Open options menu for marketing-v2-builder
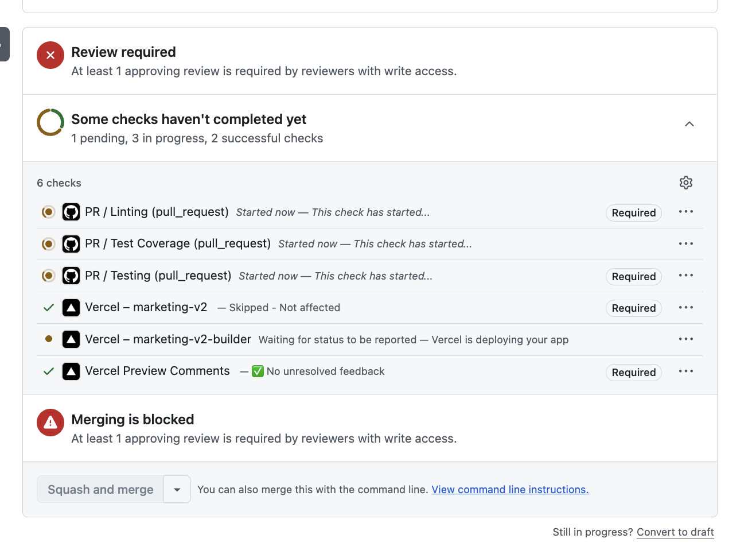This screenshot has height=550, width=756. (686, 339)
